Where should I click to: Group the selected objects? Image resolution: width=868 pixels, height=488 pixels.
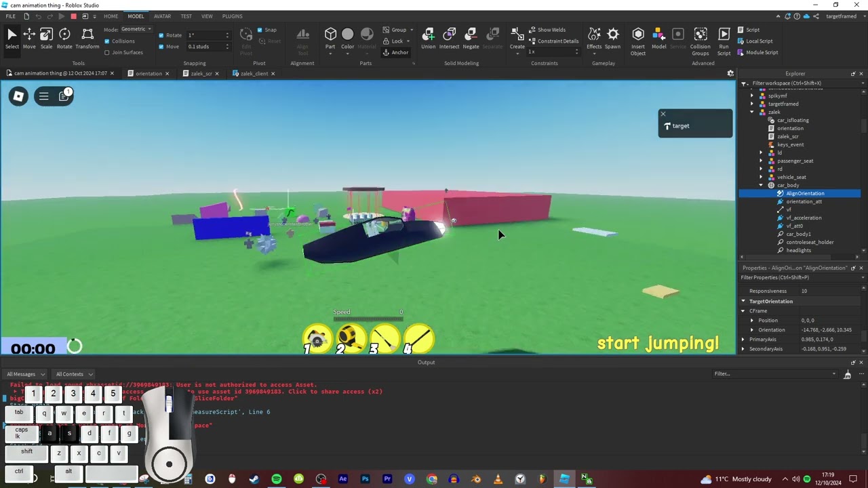[396, 30]
